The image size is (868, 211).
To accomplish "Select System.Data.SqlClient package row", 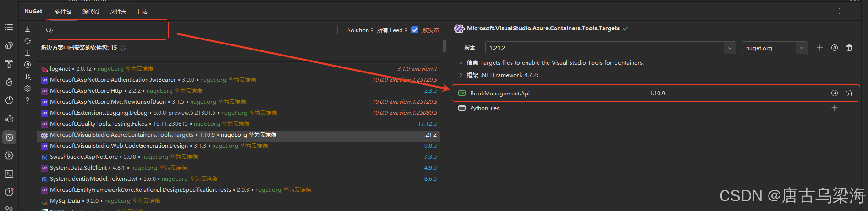I will [x=239, y=168].
